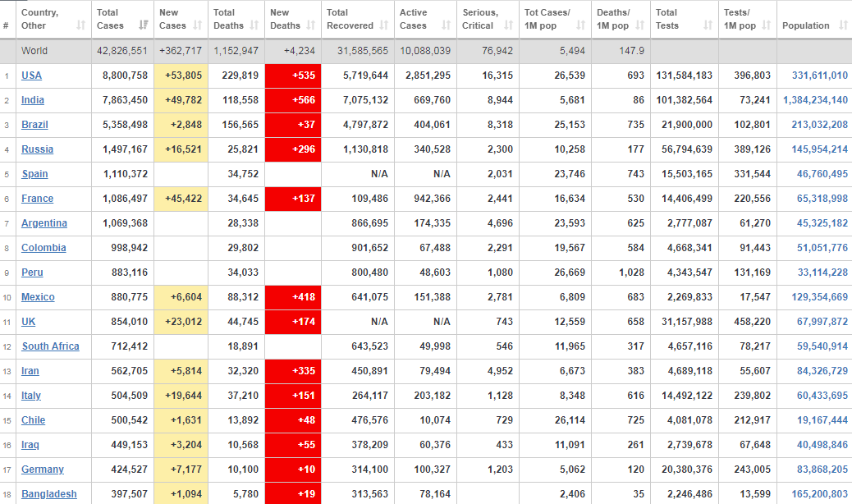Click Iran serious critical value 4,952
Screen dimensions: 852x504
[501, 371]
